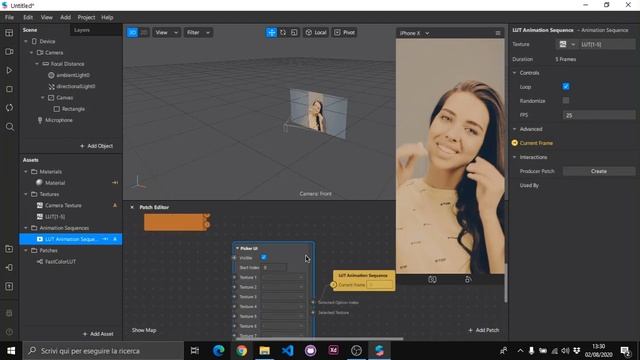Open Visual Studio Code from taskbar

[287, 351]
